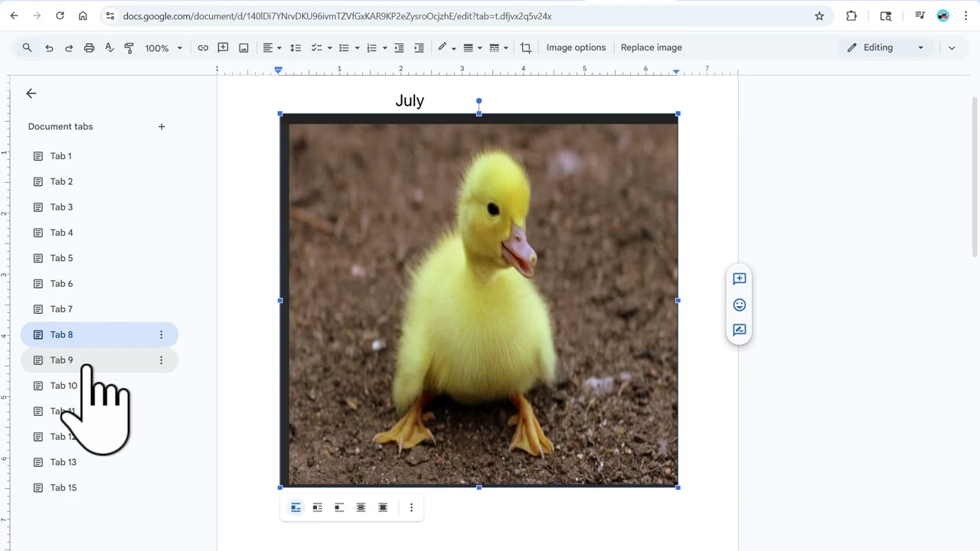Click the duckling image

(x=479, y=300)
